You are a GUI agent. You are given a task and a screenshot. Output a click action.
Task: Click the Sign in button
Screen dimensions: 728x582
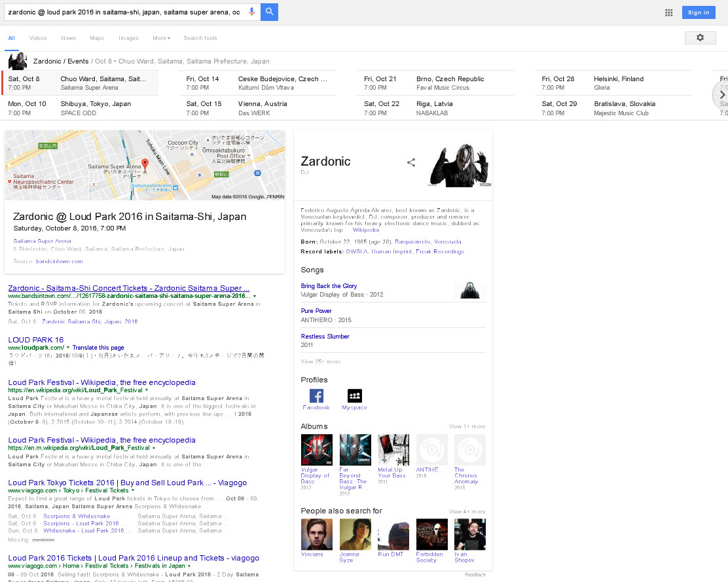[699, 12]
